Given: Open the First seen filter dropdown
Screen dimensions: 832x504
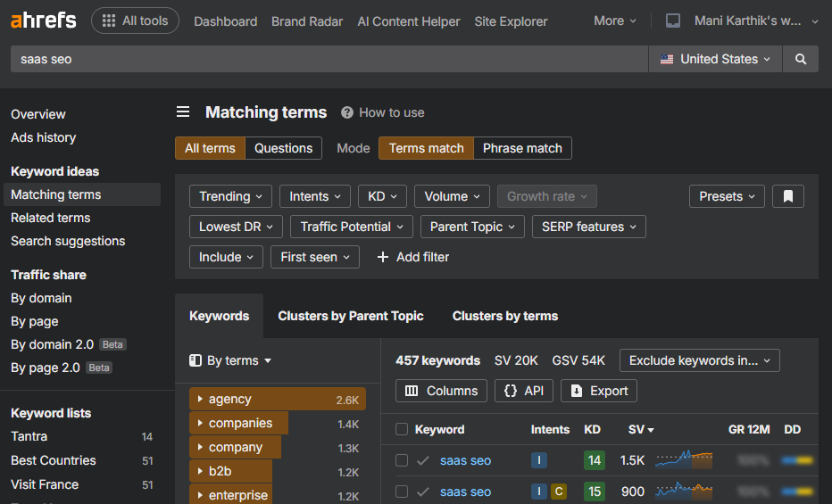Looking at the screenshot, I should [314, 257].
